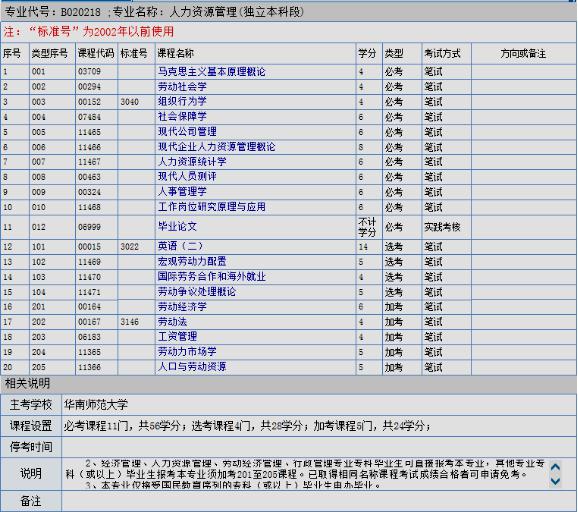Image resolution: width=578 pixels, height=512 pixels.
Task: Open the 现代公司管理 course link
Action: point(187,132)
